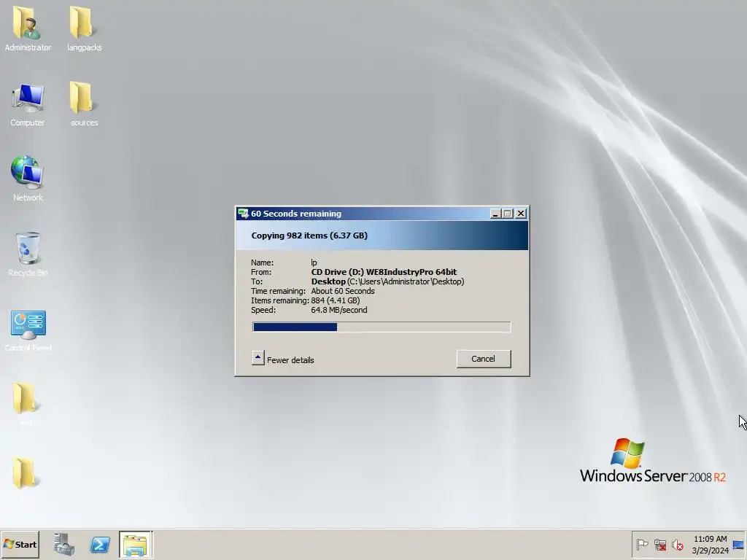This screenshot has height=560, width=747.
Task: Close the copy progress dialog
Action: (x=521, y=214)
